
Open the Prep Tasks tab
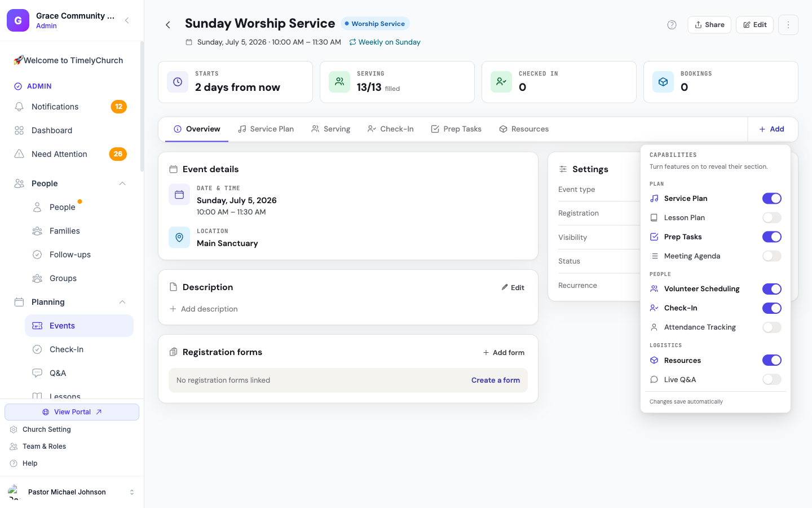click(x=456, y=129)
